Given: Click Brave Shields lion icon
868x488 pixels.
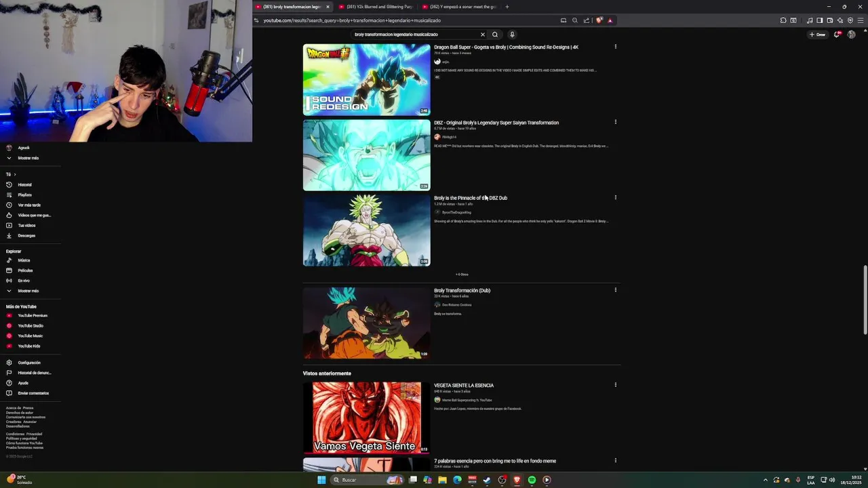Looking at the screenshot, I should pyautogui.click(x=599, y=20).
